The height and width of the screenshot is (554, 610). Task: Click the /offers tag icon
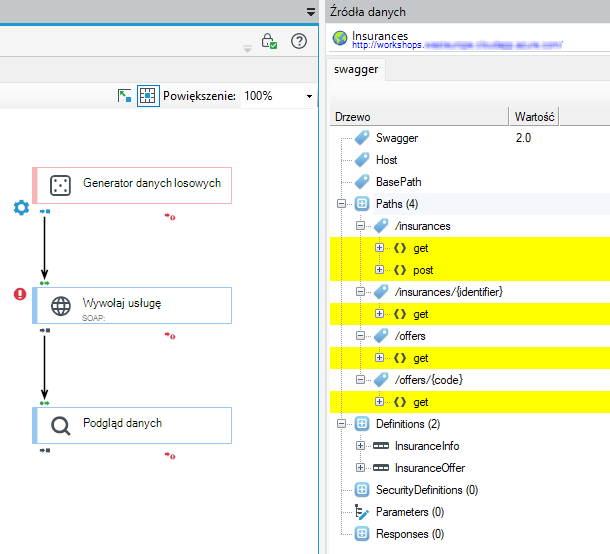(x=381, y=335)
